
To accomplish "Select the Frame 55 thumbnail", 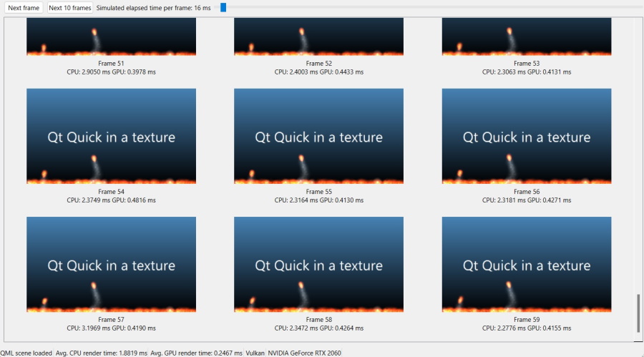I will click(318, 136).
